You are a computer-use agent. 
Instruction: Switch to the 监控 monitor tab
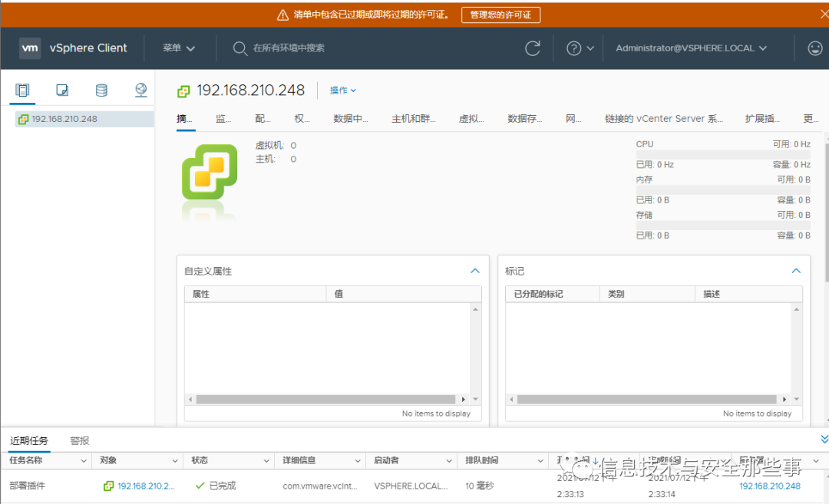(223, 119)
